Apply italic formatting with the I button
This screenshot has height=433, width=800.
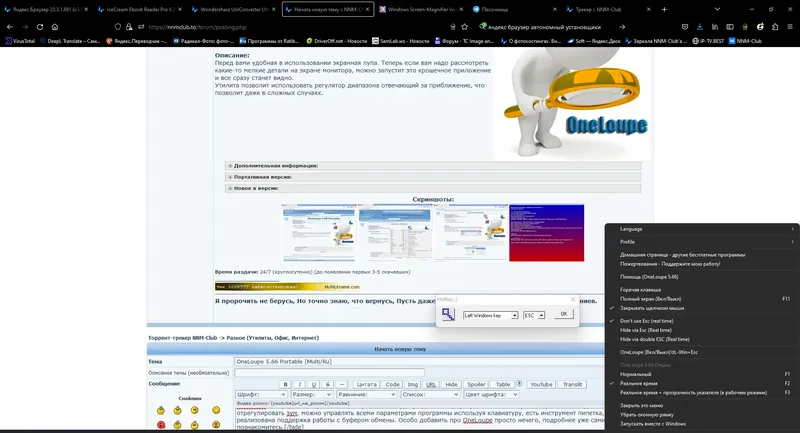point(299,385)
